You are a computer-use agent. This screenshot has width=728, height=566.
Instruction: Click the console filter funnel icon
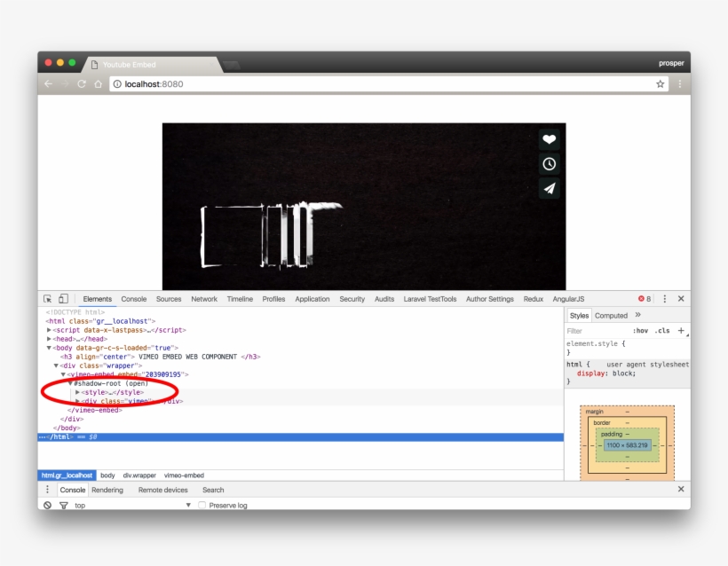point(63,505)
